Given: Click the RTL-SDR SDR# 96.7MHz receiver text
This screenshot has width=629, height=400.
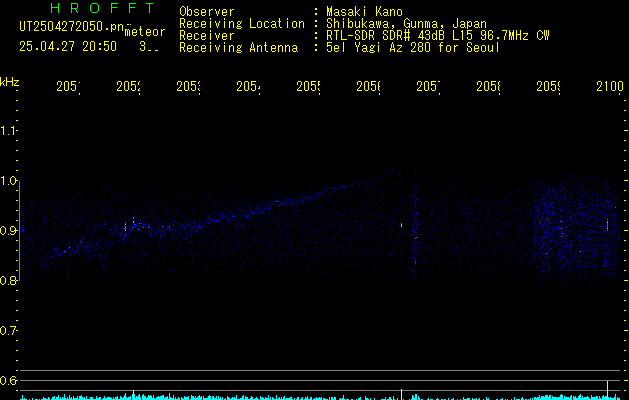Looking at the screenshot, I should (x=438, y=36).
